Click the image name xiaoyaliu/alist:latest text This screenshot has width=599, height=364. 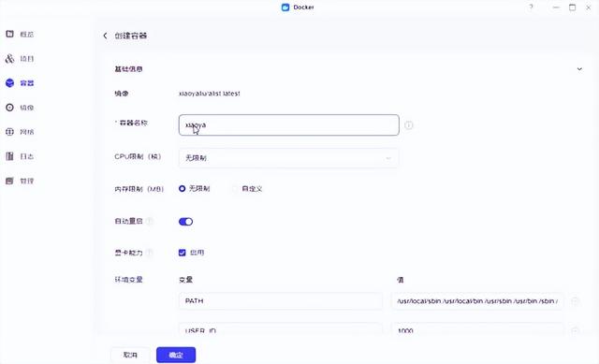click(210, 94)
